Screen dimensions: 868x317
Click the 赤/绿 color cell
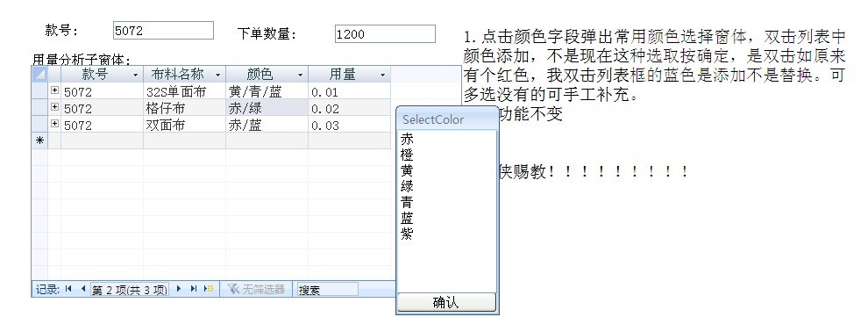click(267, 108)
